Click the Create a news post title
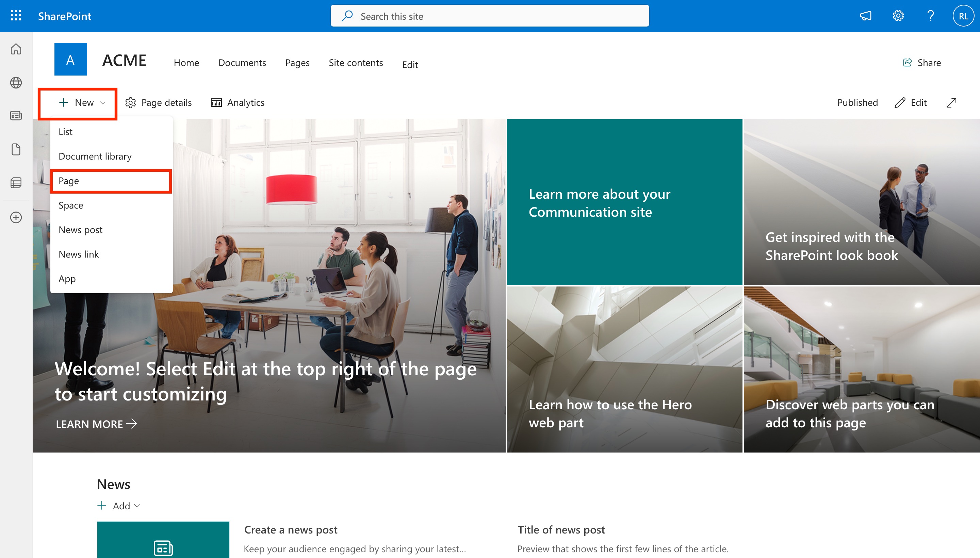Viewport: 980px width, 558px height. (291, 530)
